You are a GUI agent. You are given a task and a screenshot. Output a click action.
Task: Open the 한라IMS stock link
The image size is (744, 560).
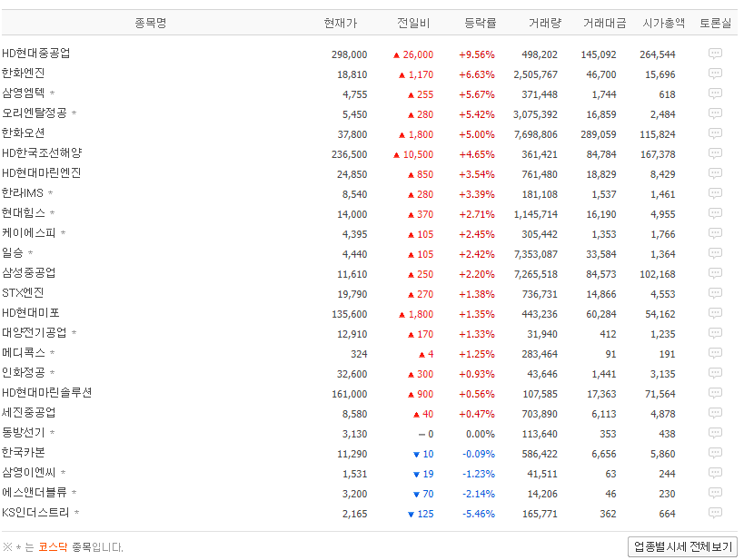pos(23,193)
